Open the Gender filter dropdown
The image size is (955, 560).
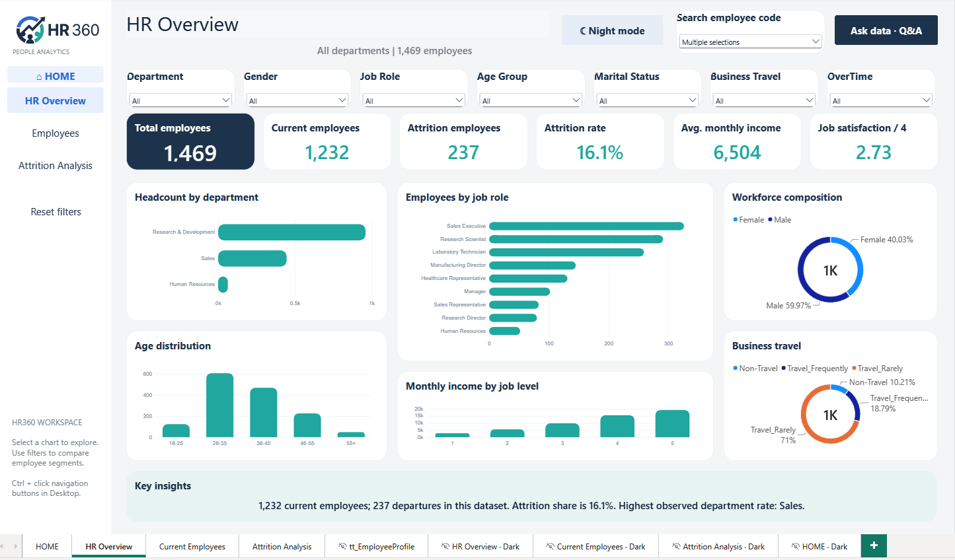pyautogui.click(x=297, y=100)
